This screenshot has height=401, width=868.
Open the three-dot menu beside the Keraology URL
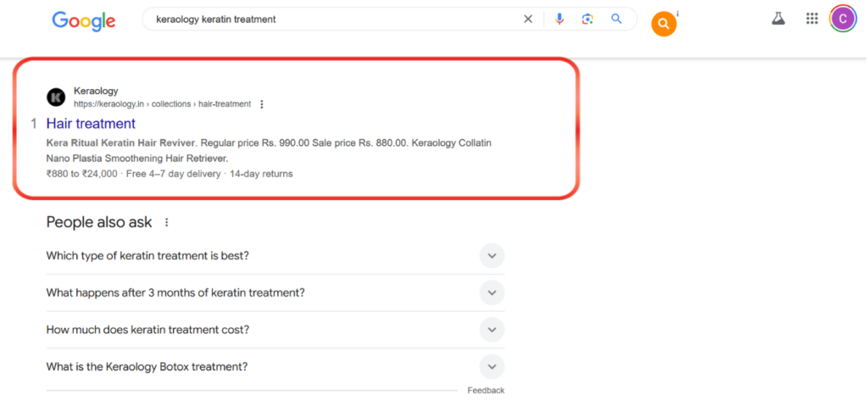(262, 104)
